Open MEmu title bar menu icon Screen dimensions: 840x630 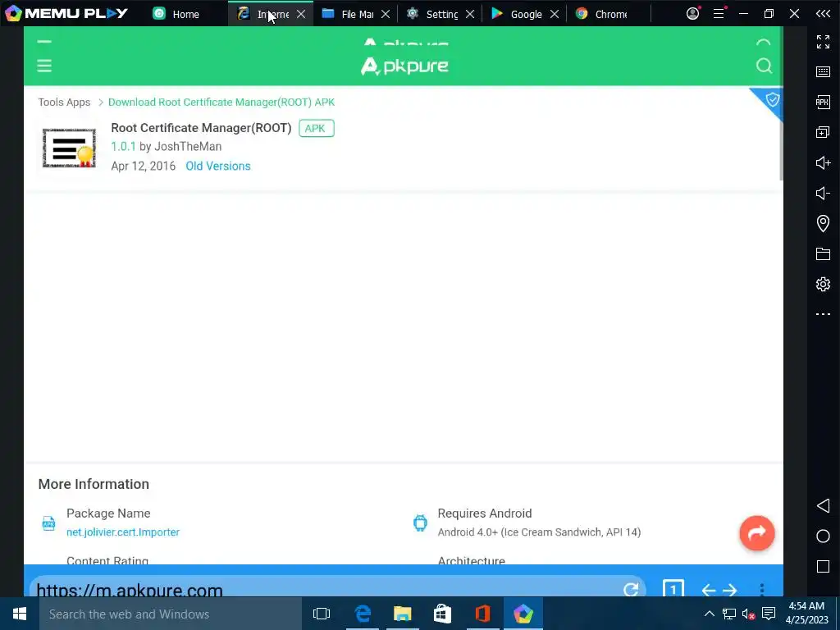pos(719,13)
